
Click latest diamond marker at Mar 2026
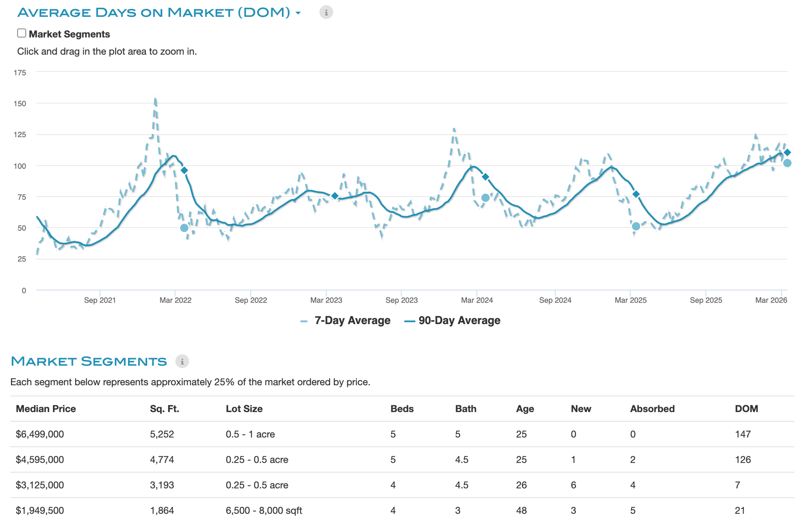tap(787, 152)
